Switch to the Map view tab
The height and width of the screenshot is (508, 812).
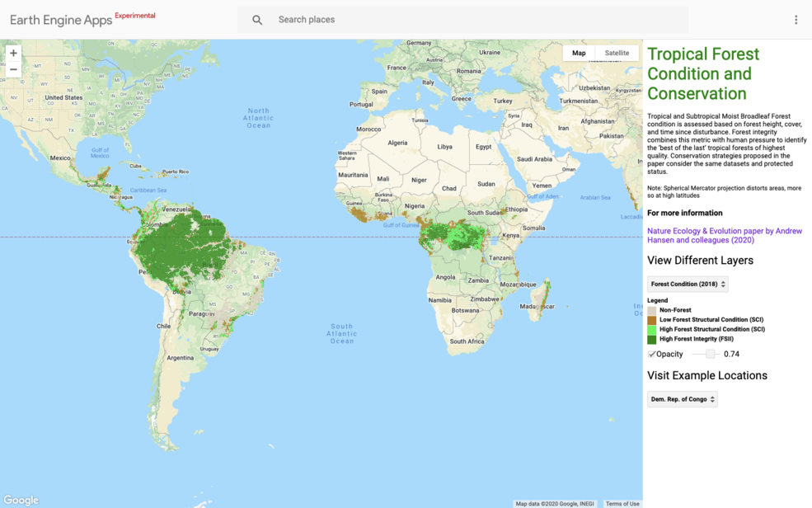[x=579, y=52]
